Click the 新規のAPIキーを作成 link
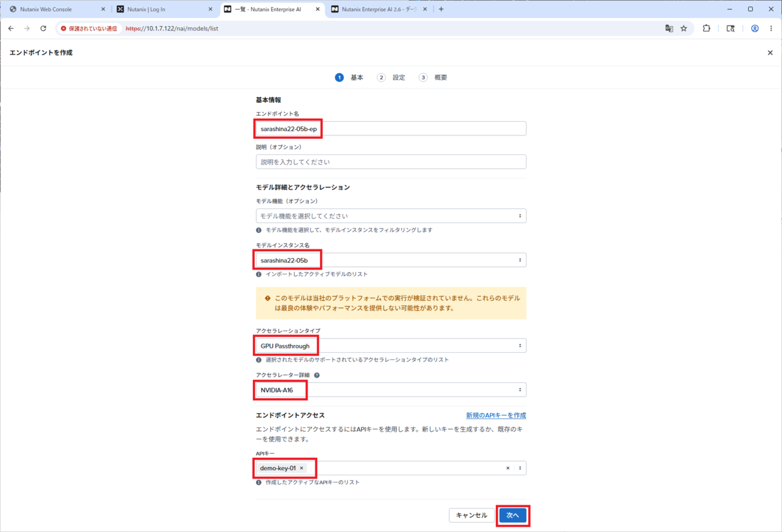Image resolution: width=782 pixels, height=532 pixels. (x=496, y=415)
